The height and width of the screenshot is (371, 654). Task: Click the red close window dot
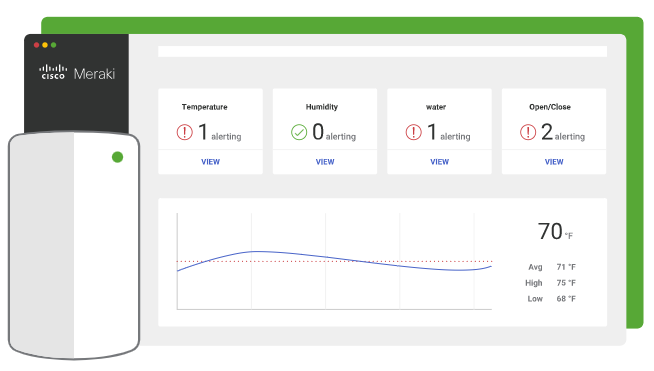tap(37, 45)
